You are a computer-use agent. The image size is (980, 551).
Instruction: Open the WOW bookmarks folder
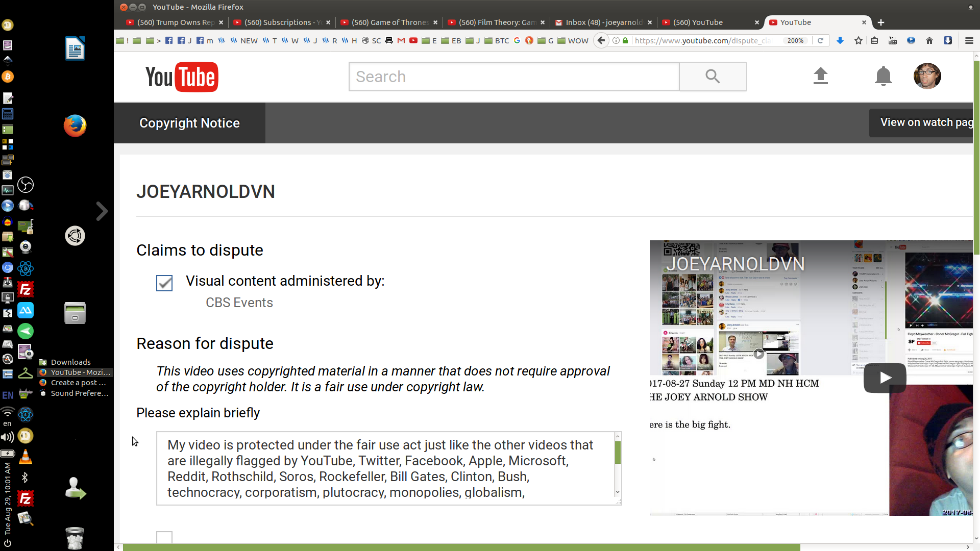(x=573, y=40)
